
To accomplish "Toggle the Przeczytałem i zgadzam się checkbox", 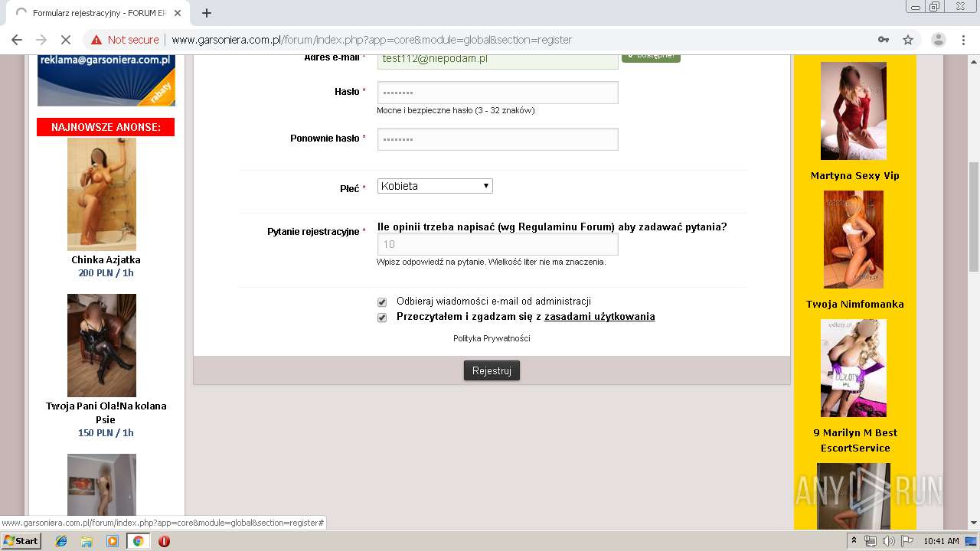I will pyautogui.click(x=382, y=318).
